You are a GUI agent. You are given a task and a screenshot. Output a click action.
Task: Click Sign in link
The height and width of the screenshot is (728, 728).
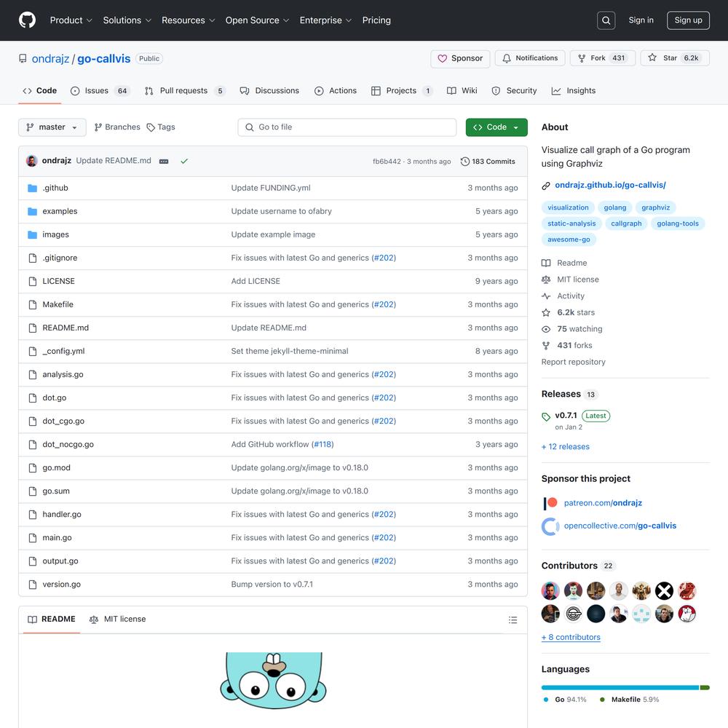[x=641, y=20]
